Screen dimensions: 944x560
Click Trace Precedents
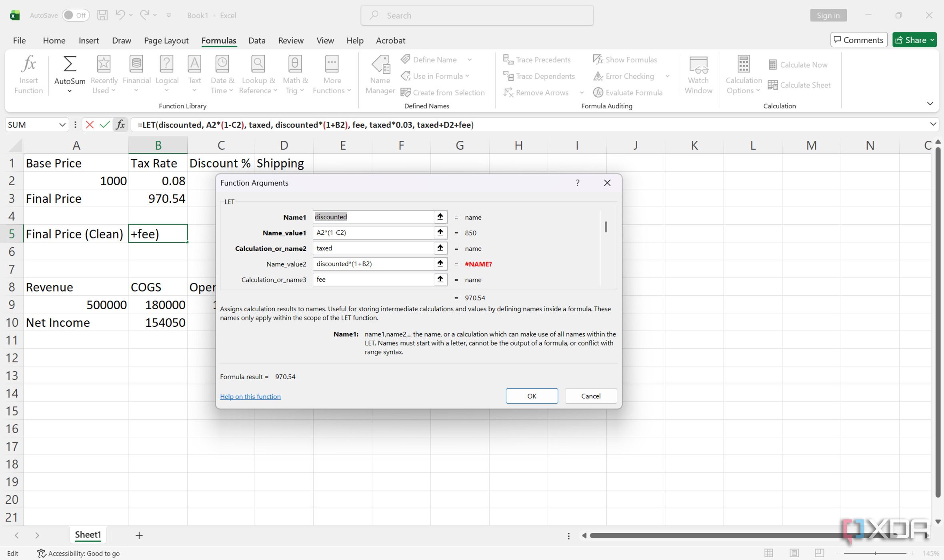(536, 60)
